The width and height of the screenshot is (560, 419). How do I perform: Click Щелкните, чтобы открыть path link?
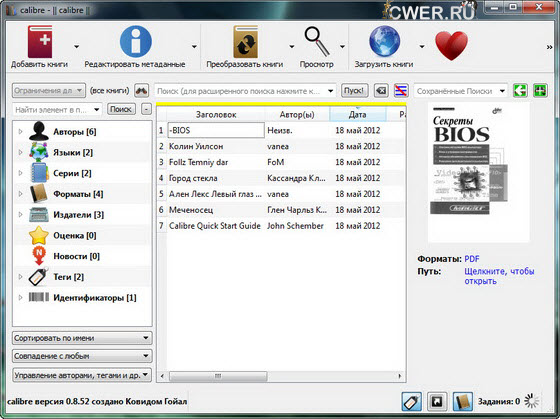tap(499, 276)
